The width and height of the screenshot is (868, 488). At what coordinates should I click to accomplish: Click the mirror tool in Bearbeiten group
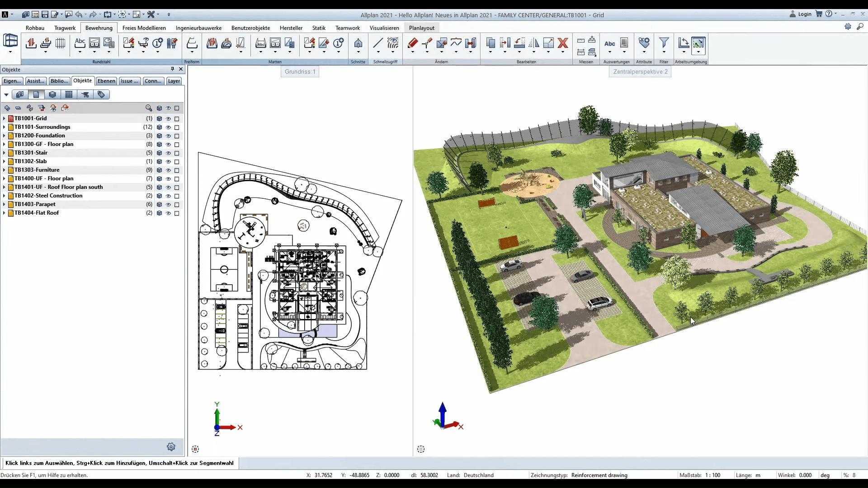point(534,43)
